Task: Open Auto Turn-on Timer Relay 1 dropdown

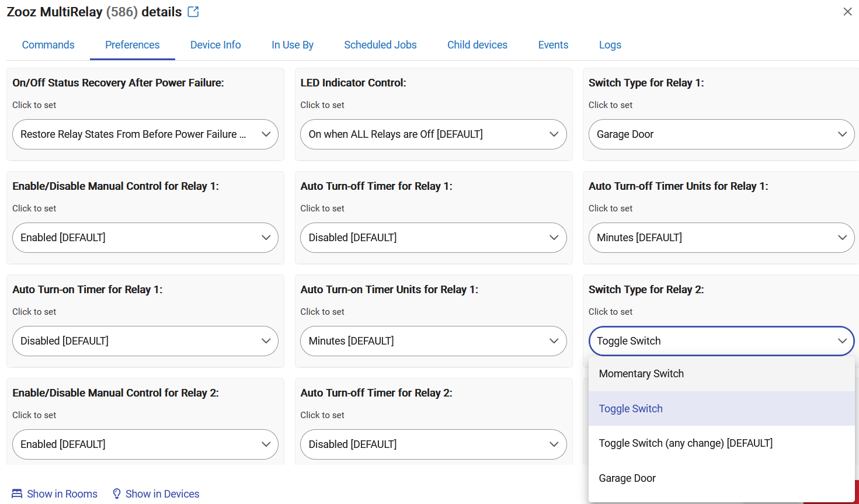Action: point(145,341)
